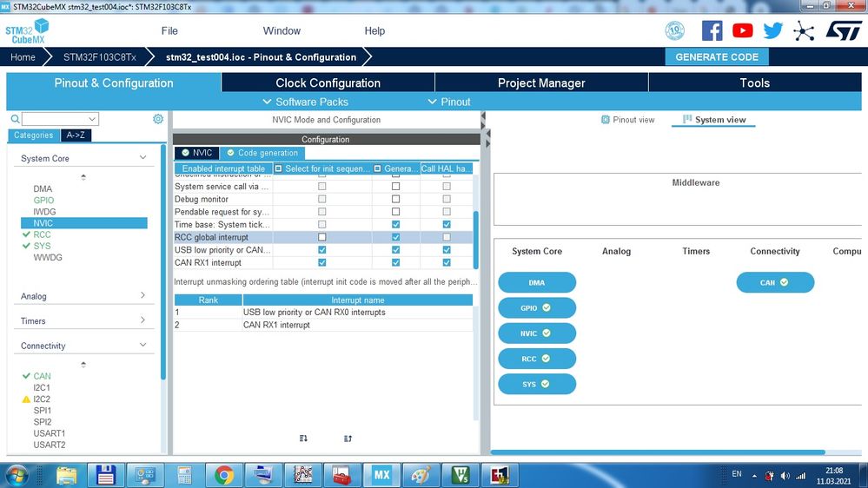Select I2C2 in the Connectivity list
868x488 pixels.
click(x=42, y=399)
